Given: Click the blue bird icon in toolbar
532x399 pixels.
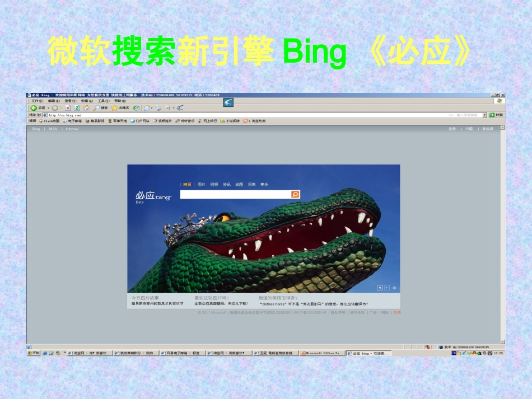Looking at the screenshot, I should coord(180,108).
